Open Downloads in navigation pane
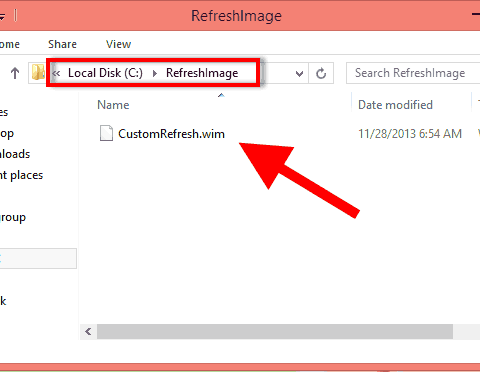 coord(15,154)
